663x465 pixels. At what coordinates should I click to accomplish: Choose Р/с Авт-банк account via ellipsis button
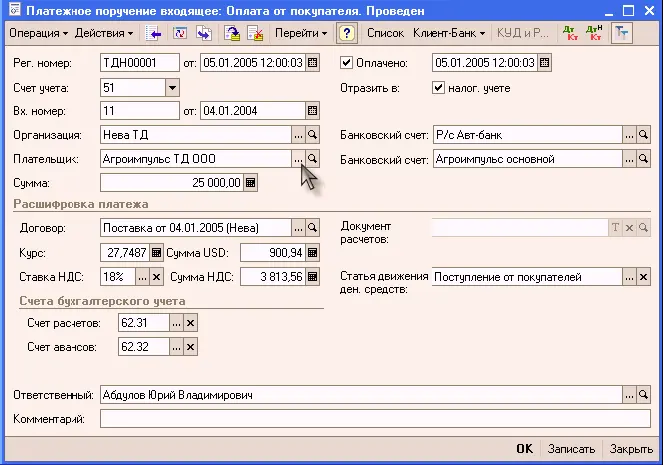click(629, 135)
